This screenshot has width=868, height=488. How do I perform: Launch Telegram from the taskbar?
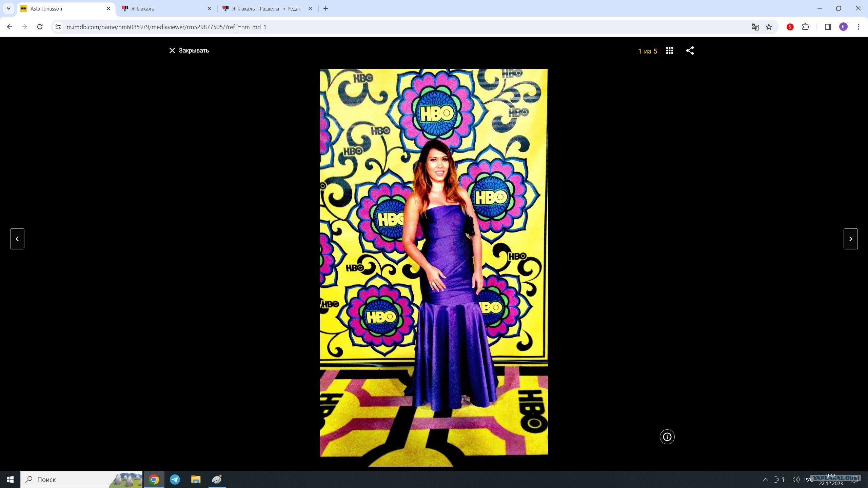(175, 480)
